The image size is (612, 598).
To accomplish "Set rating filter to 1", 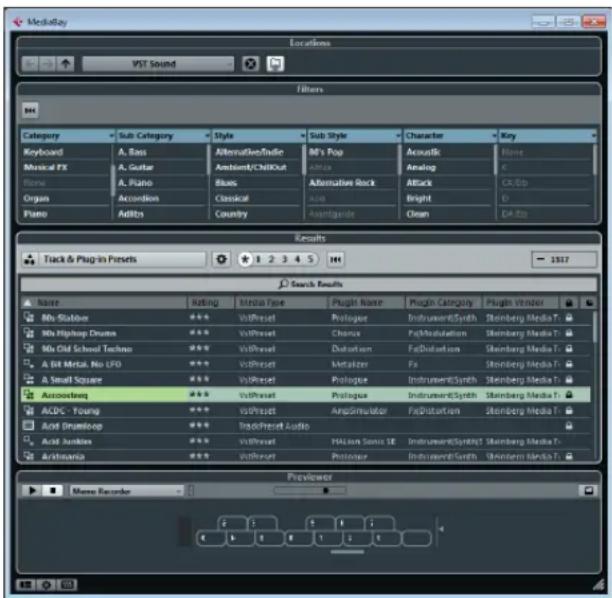I will click(x=258, y=259).
